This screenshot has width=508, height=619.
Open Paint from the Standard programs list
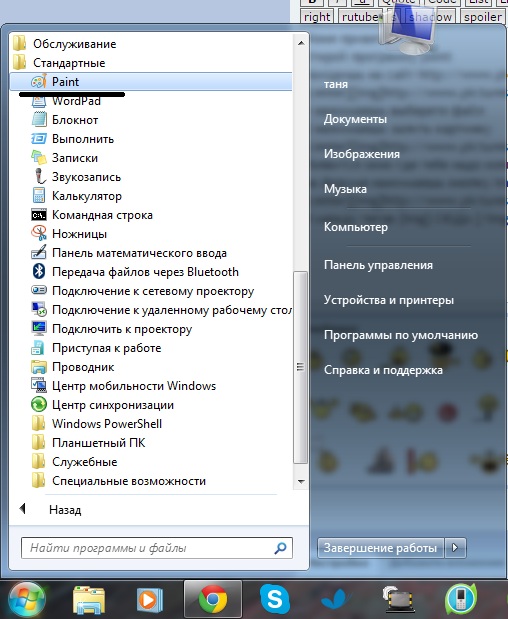(150, 82)
